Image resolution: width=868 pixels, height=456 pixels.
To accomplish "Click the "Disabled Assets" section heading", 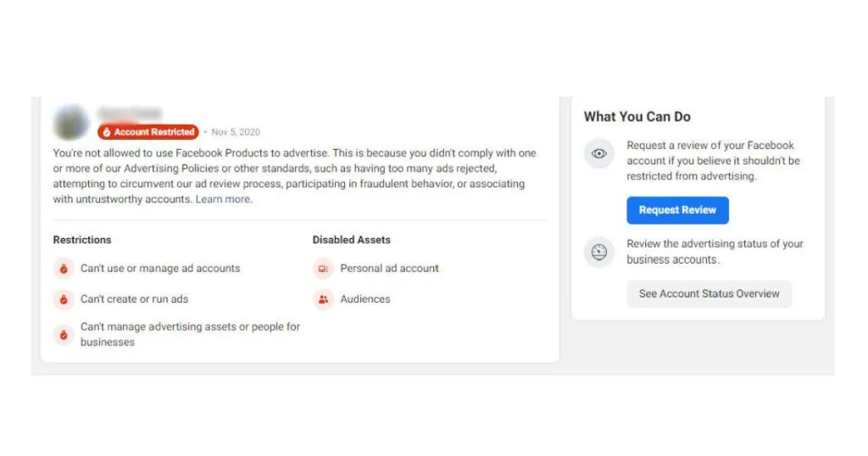I will pos(351,240).
